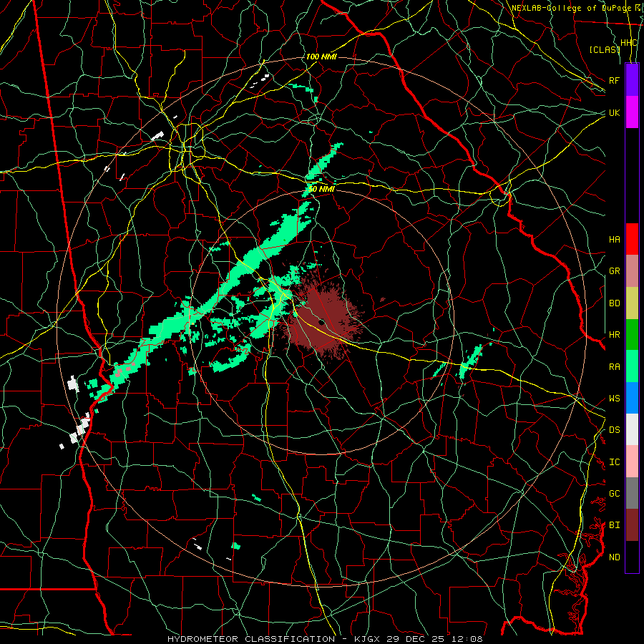644x644 pixels.
Task: Click the ND no data legend entry
Action: tap(632, 557)
